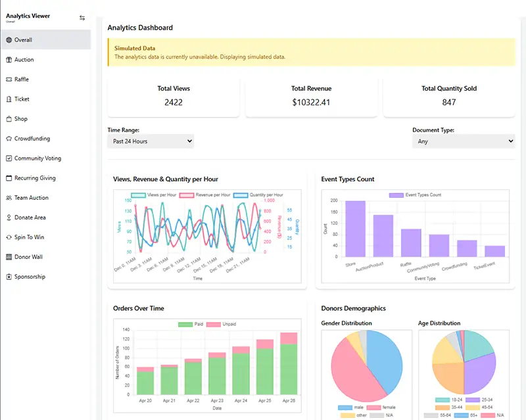Click the Crowdfunding icon in sidebar
The width and height of the screenshot is (526, 420).
(9, 139)
